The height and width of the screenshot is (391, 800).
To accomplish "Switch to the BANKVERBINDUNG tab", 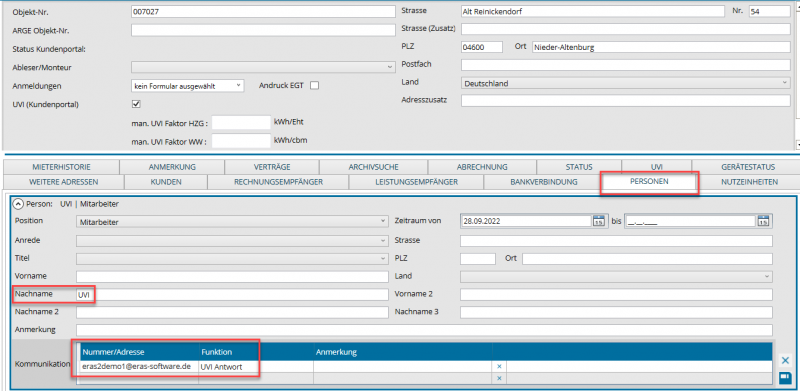I will coord(544,182).
